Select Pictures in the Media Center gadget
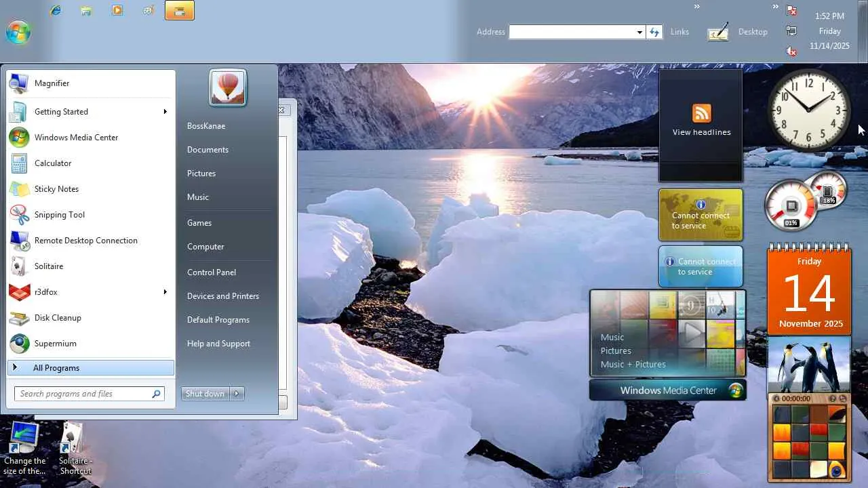 point(616,351)
